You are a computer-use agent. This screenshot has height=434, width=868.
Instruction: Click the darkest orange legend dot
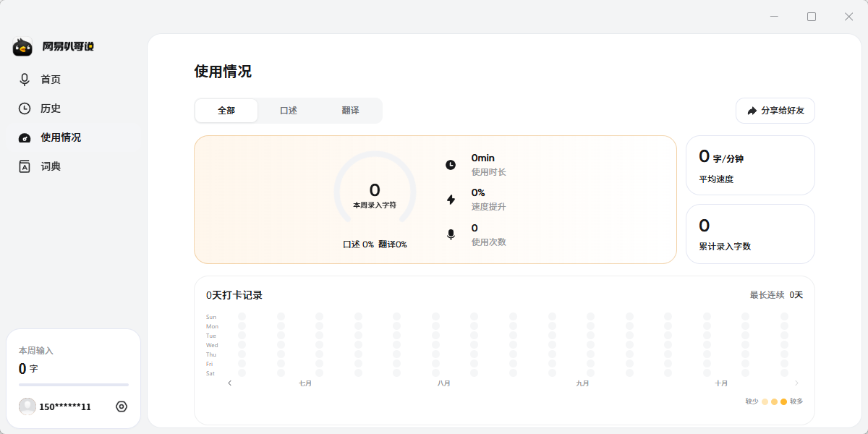point(783,401)
